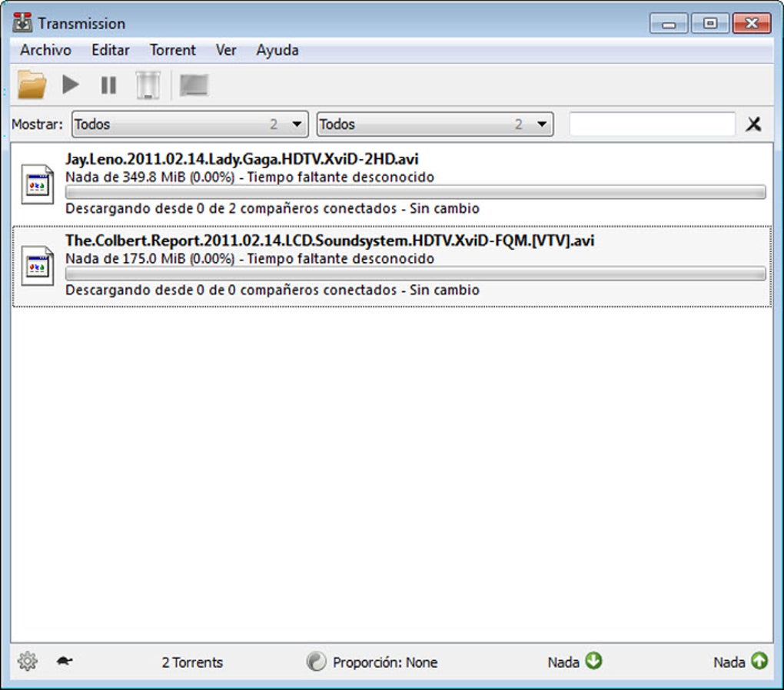784x690 pixels.
Task: Select The.Colbert.Report LCD.Soundsystem torrent name
Action: click(x=330, y=241)
